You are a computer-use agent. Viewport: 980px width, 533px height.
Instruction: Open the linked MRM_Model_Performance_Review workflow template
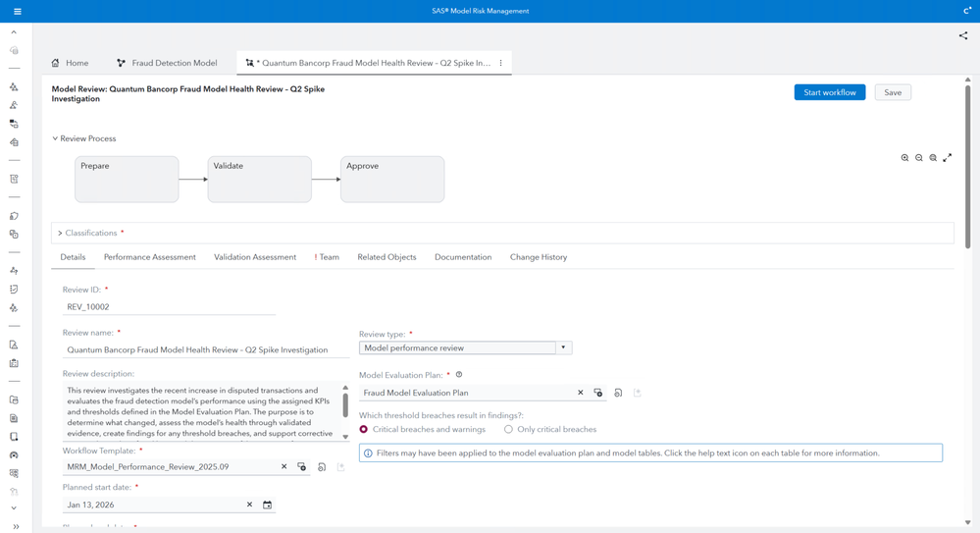pyautogui.click(x=322, y=466)
